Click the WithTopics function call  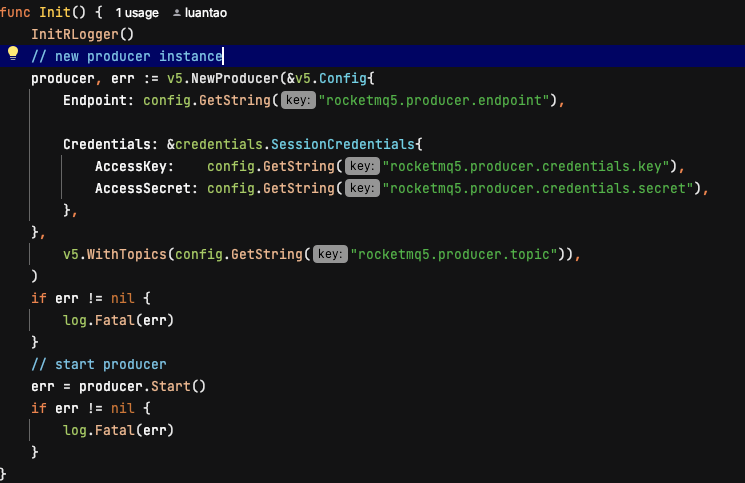tap(126, 254)
